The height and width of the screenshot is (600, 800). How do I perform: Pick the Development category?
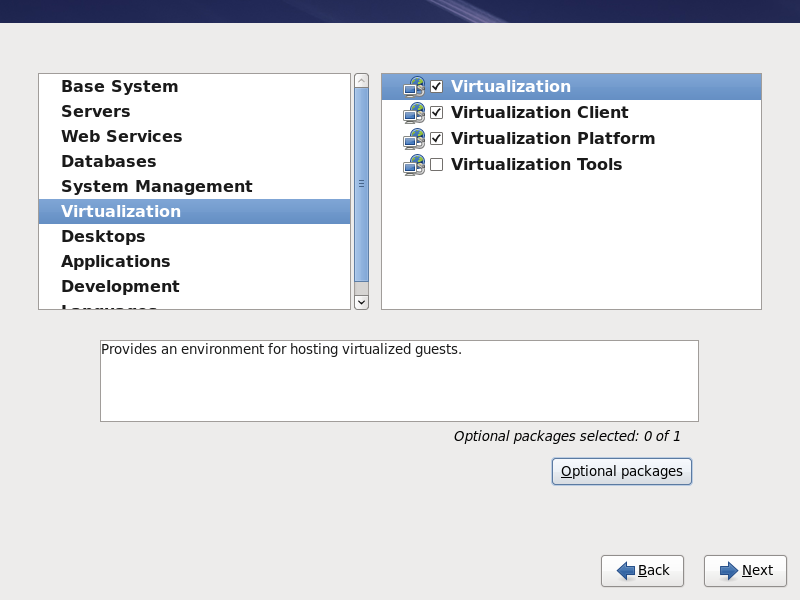(x=120, y=287)
